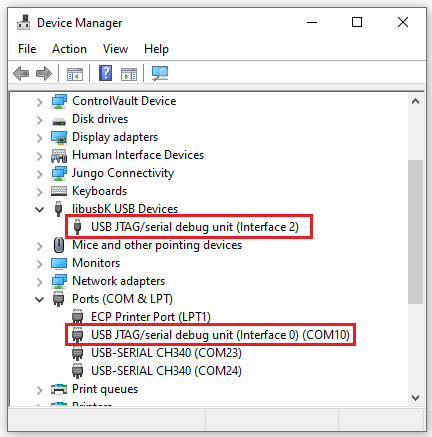Screen dimensions: 432x437
Task: Click Scan for hardware changes icon
Action: pyautogui.click(x=160, y=73)
